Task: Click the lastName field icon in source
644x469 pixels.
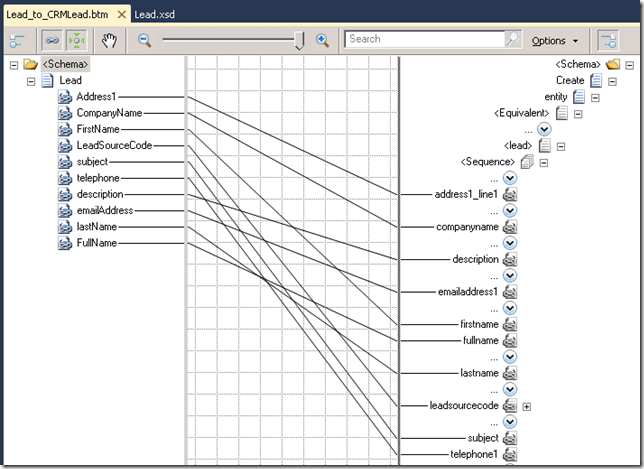Action: click(x=65, y=227)
